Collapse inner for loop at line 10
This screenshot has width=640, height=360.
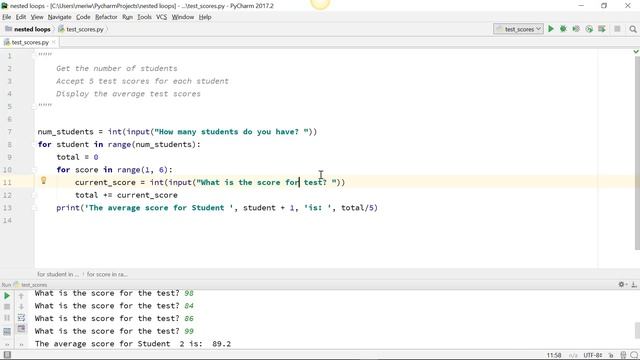pyautogui.click(x=34, y=170)
